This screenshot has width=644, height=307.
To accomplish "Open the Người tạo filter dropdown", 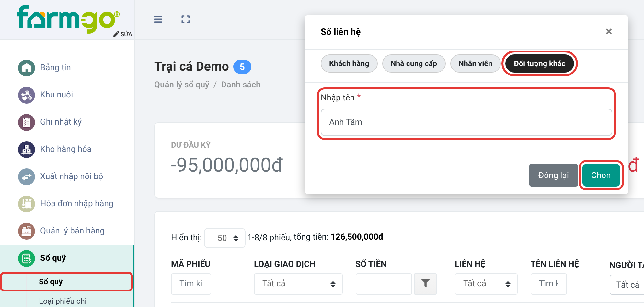I will point(627,284).
